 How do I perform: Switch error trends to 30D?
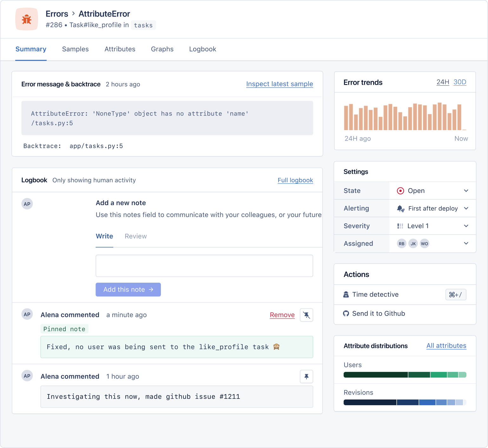pyautogui.click(x=460, y=82)
